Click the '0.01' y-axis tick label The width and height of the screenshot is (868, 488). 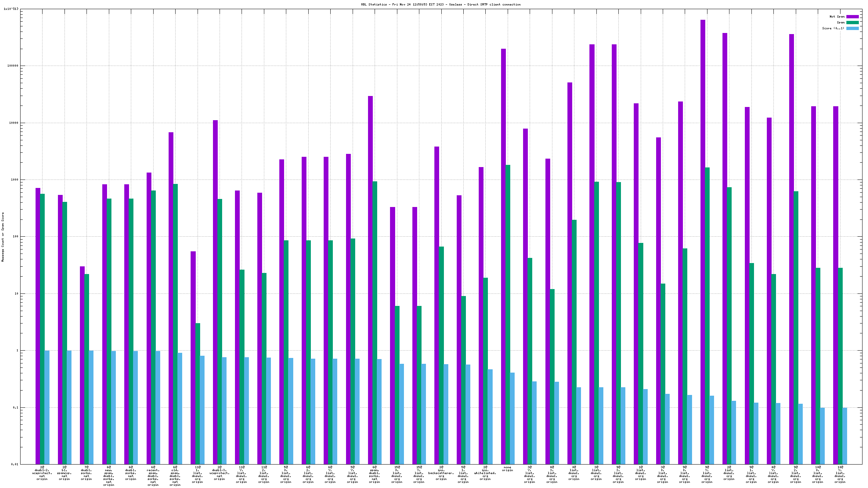pyautogui.click(x=14, y=464)
